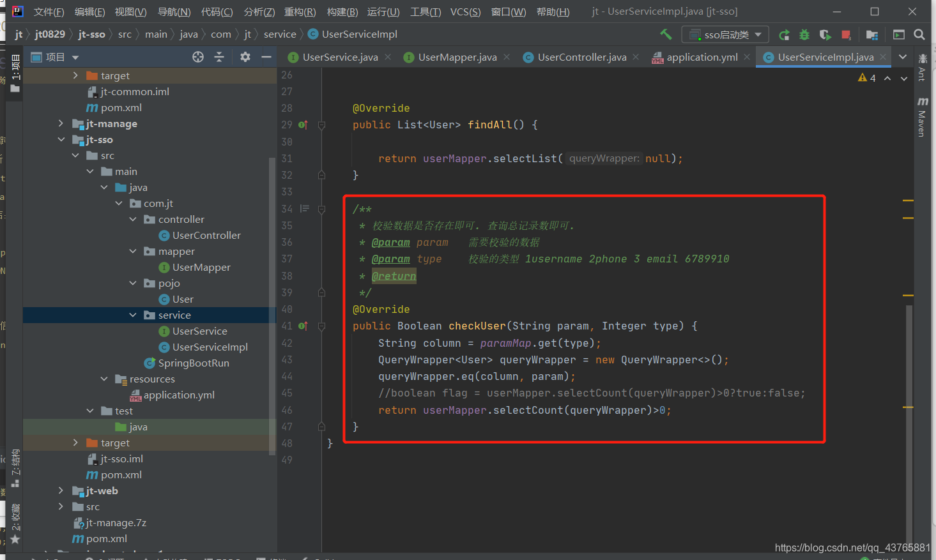Open the 文件(F) menu

click(x=49, y=11)
